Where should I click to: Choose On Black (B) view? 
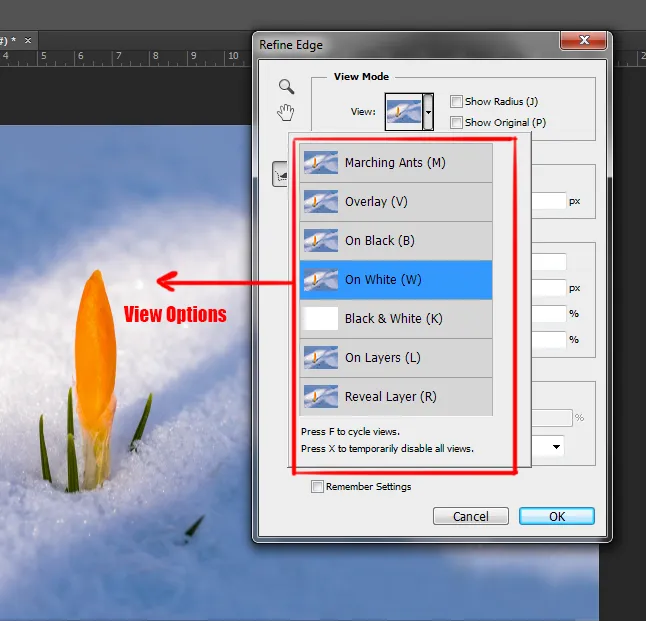point(396,241)
